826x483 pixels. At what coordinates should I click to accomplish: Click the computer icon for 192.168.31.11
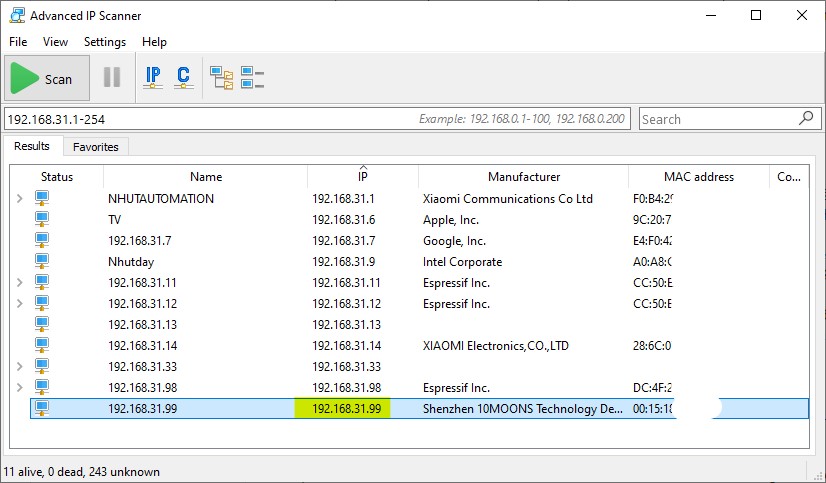pos(42,282)
